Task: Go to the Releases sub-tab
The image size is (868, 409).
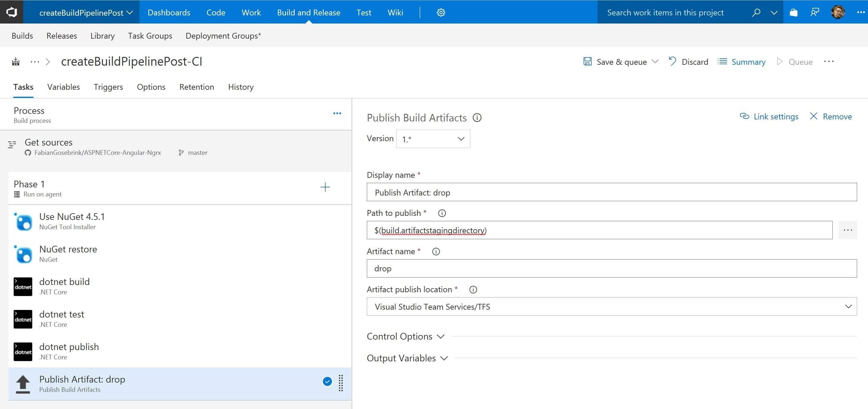Action: [62, 36]
